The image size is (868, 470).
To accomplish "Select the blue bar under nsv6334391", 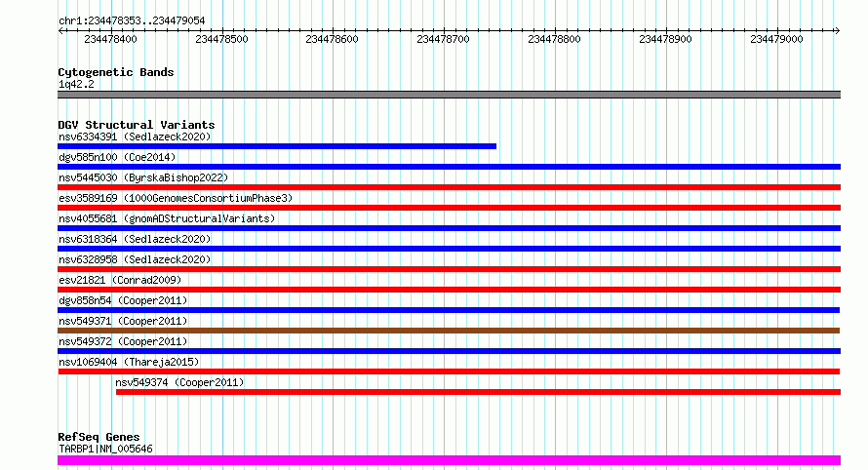I will pos(277,146).
